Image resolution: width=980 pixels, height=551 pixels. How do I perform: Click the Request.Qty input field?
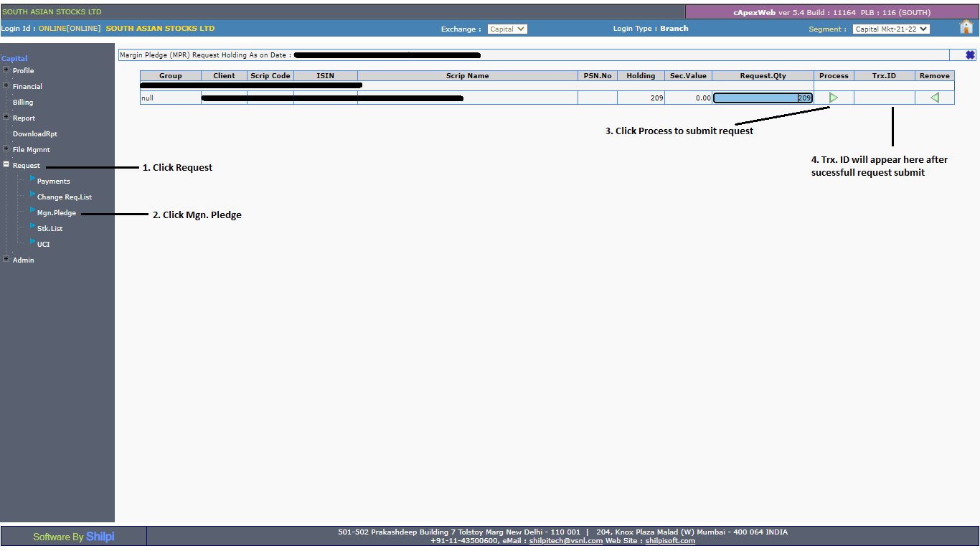pyautogui.click(x=763, y=98)
